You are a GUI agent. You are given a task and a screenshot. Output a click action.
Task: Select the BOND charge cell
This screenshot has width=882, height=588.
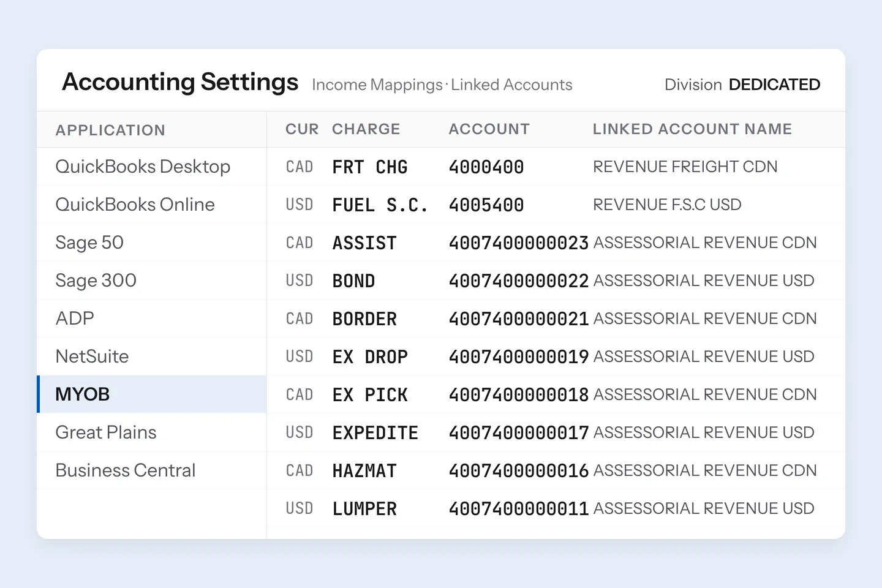353,281
